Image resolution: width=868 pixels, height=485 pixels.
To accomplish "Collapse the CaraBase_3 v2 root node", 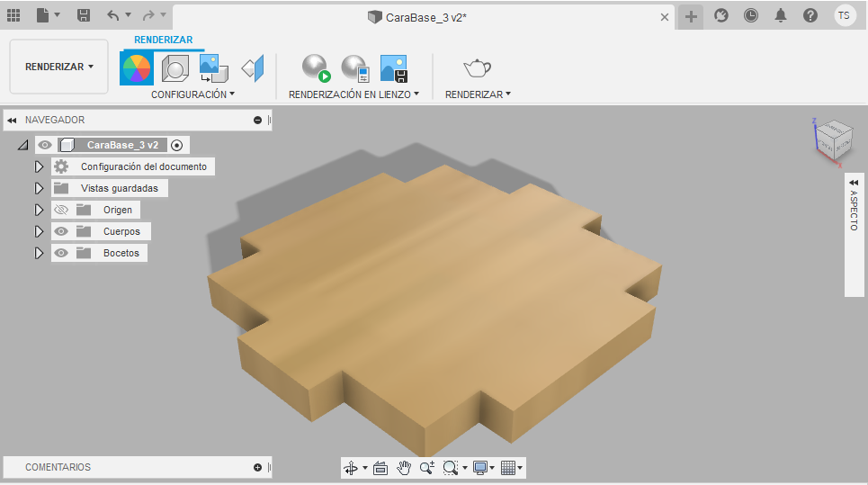I will [x=22, y=145].
